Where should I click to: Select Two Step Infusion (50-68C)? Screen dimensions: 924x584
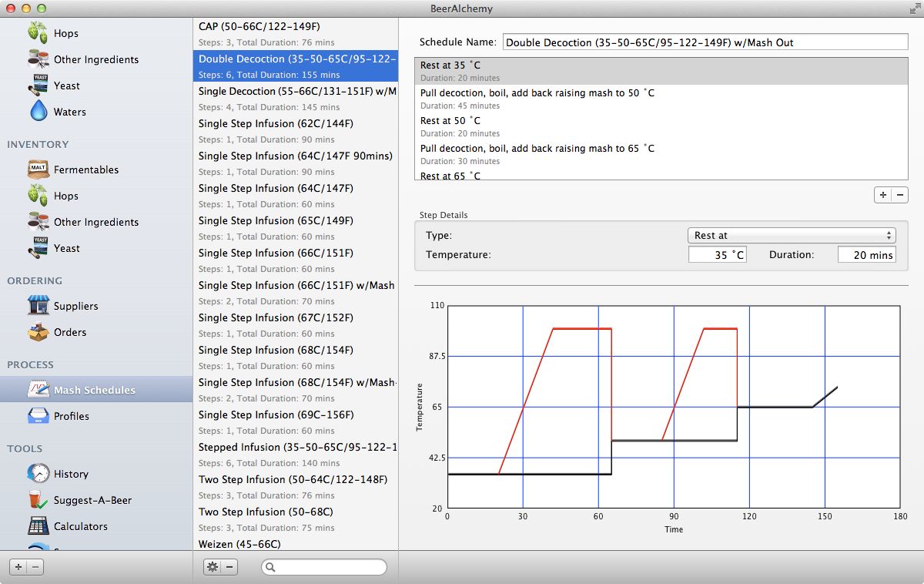point(296,519)
